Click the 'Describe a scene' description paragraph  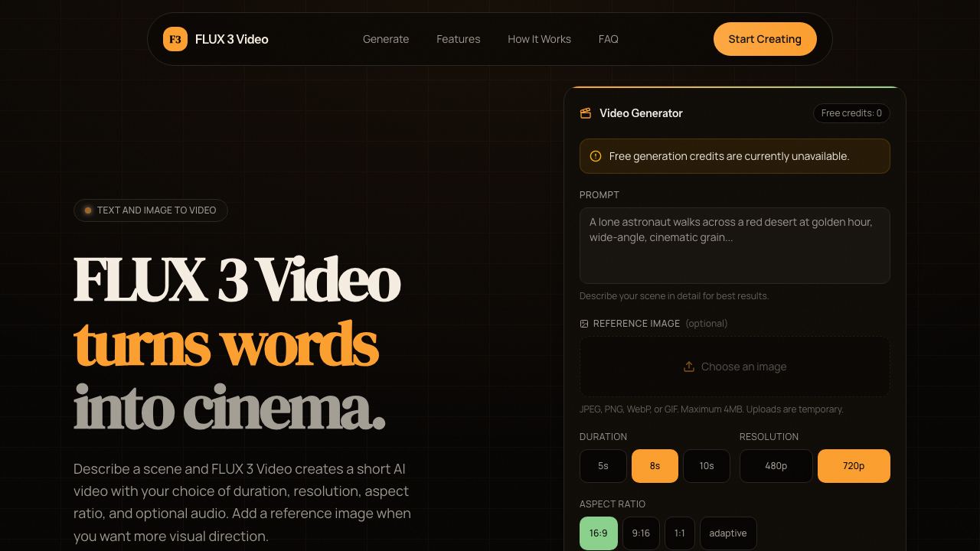(242, 502)
